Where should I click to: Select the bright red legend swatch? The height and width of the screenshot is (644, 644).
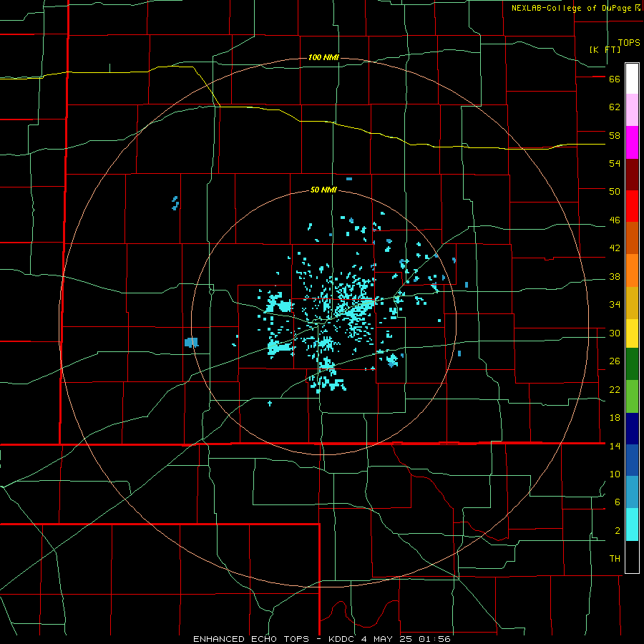click(x=632, y=206)
